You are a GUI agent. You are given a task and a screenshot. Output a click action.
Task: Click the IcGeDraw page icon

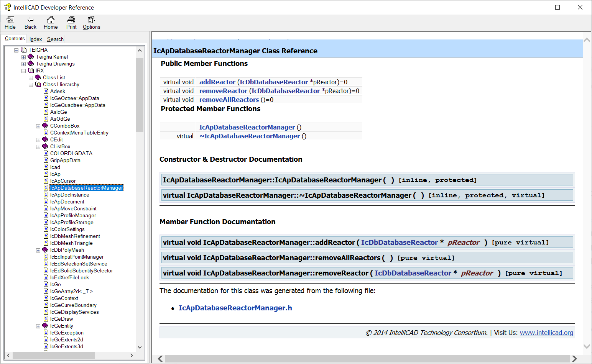click(x=46, y=319)
